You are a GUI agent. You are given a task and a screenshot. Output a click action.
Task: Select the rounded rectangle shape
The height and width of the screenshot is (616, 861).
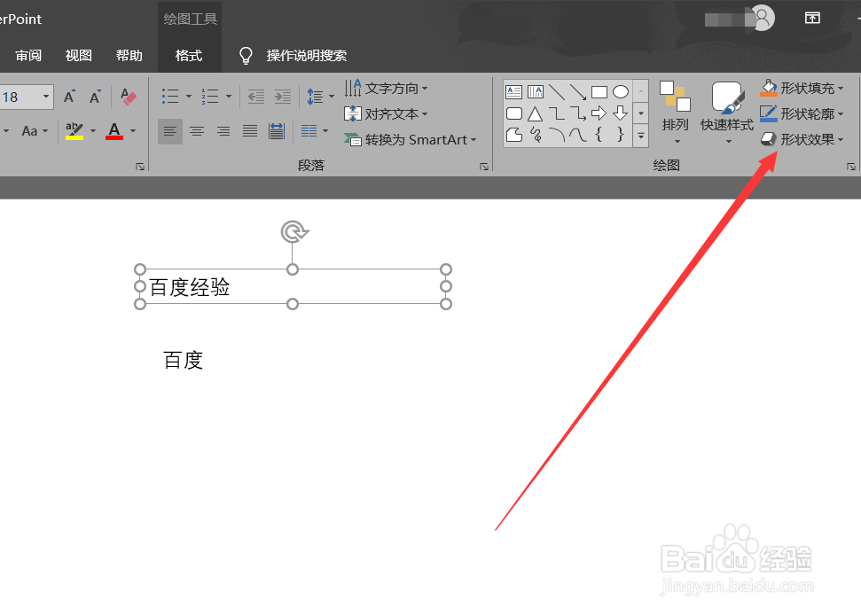pos(514,113)
